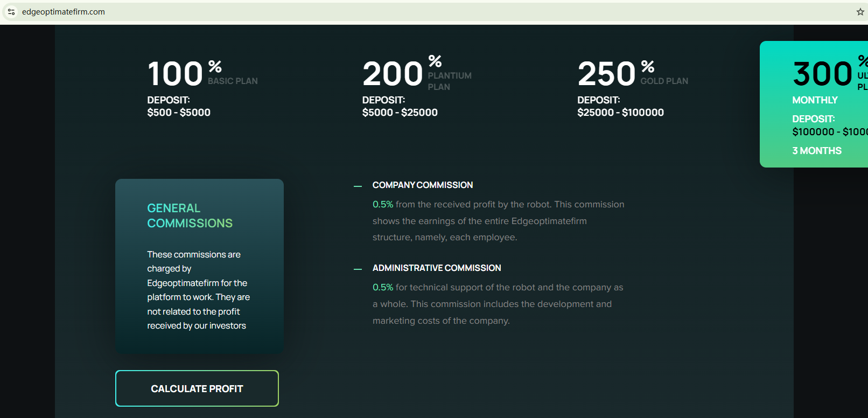The height and width of the screenshot is (418, 868).
Task: Click the percent symbol next to 100
Action: pos(215,67)
